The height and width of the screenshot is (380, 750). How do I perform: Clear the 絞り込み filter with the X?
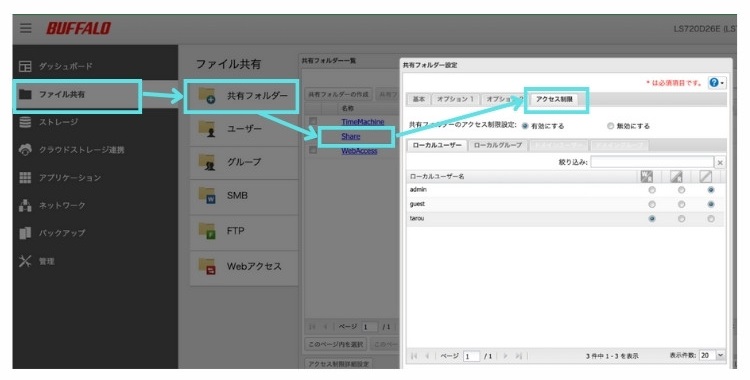coord(720,162)
